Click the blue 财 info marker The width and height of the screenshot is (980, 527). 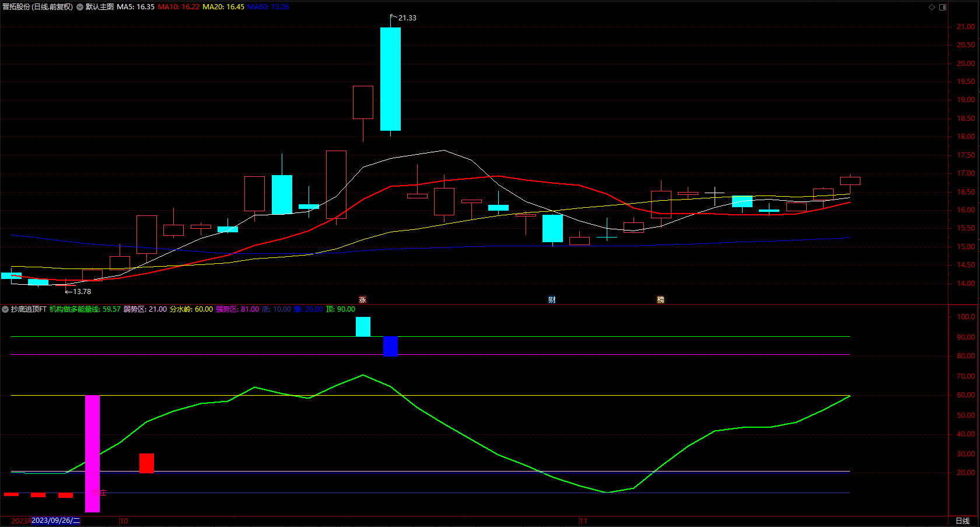coord(552,299)
